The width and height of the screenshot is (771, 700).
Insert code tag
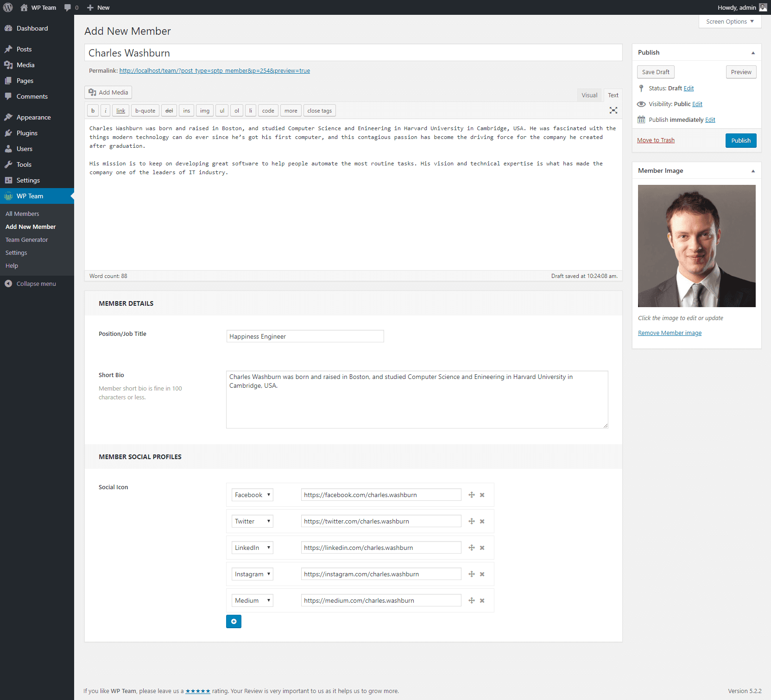pyautogui.click(x=268, y=111)
